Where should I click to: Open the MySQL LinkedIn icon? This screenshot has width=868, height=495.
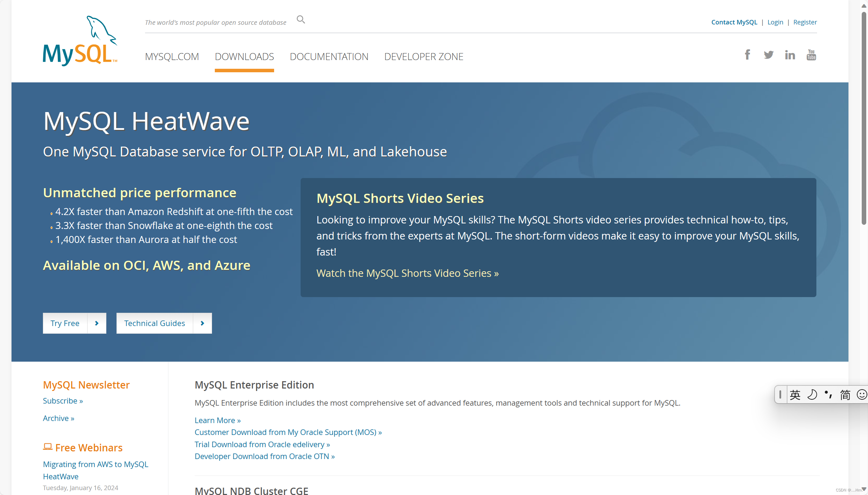[x=790, y=55]
